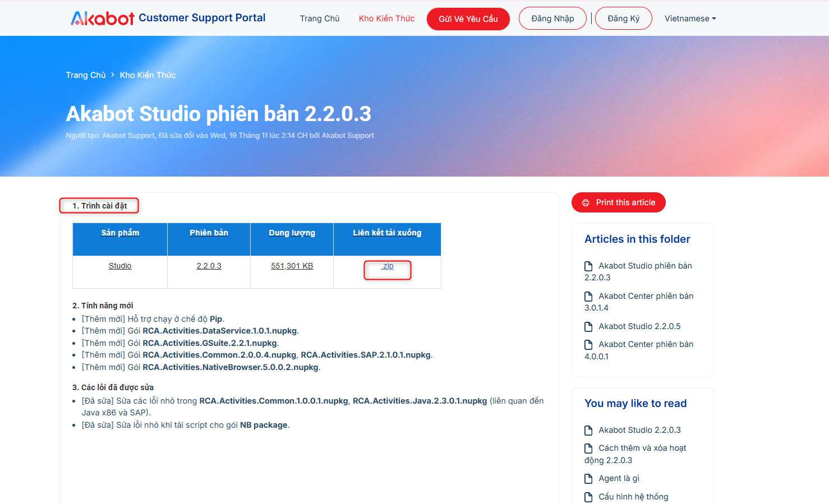The height and width of the screenshot is (504, 829).
Task: Open suggested article Akabot Studio 2.2.0.3
Action: pyautogui.click(x=639, y=430)
